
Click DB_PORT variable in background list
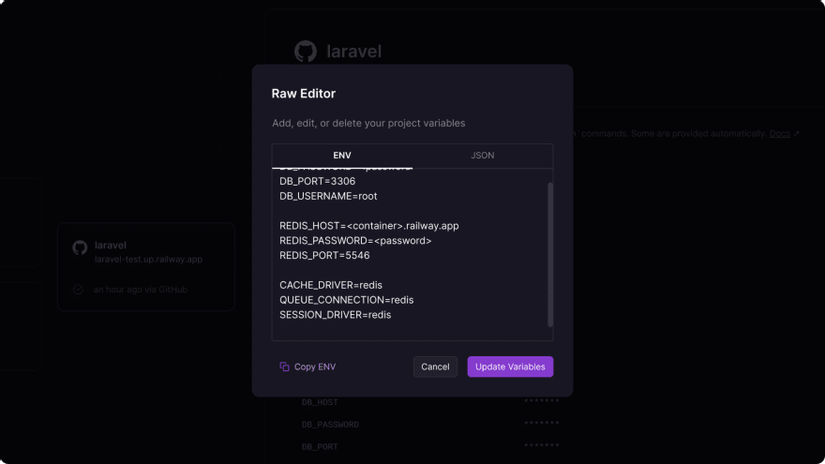(x=320, y=447)
